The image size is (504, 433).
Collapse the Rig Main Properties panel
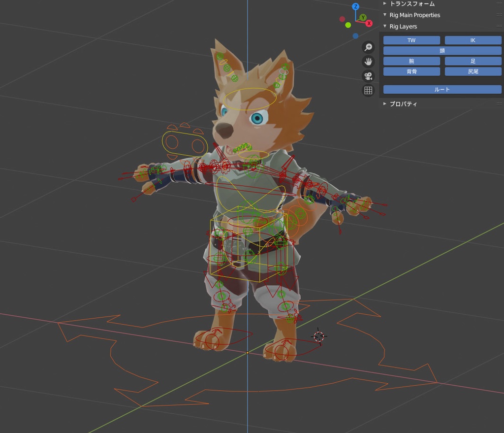[385, 15]
